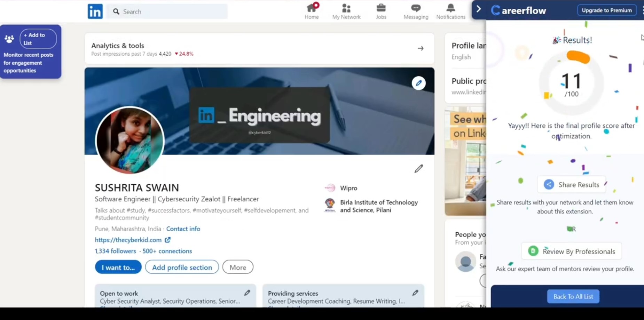The height and width of the screenshot is (320, 644).
Task: Click the group people icon in the sidebar widget
Action: pyautogui.click(x=9, y=39)
